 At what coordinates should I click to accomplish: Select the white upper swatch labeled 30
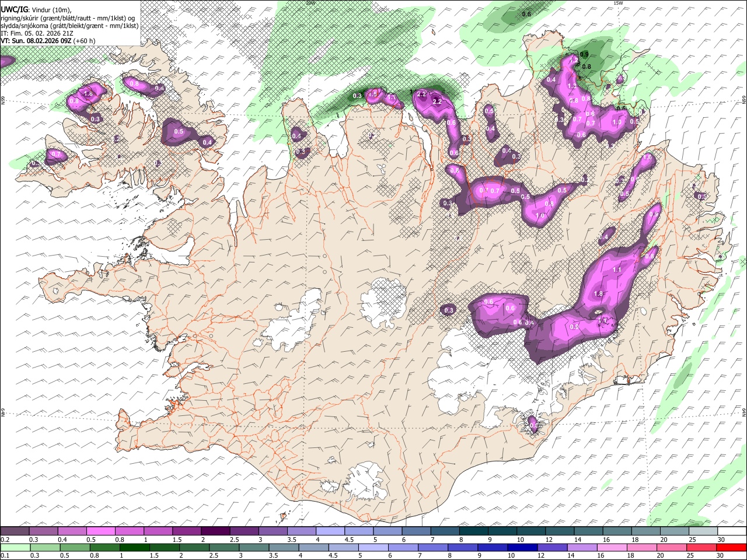pyautogui.click(x=731, y=531)
